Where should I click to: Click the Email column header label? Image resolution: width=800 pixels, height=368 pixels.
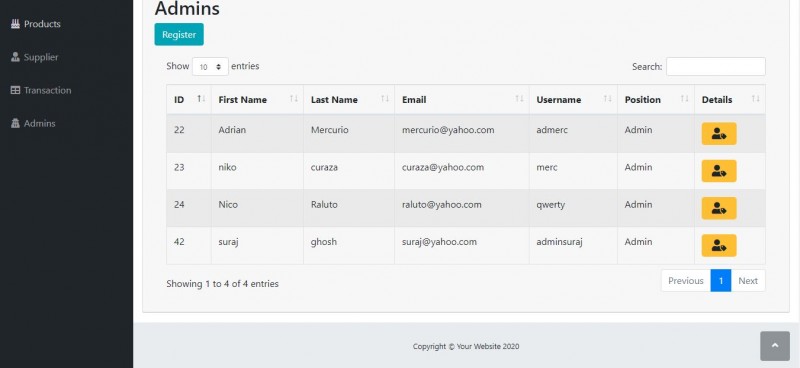(414, 100)
